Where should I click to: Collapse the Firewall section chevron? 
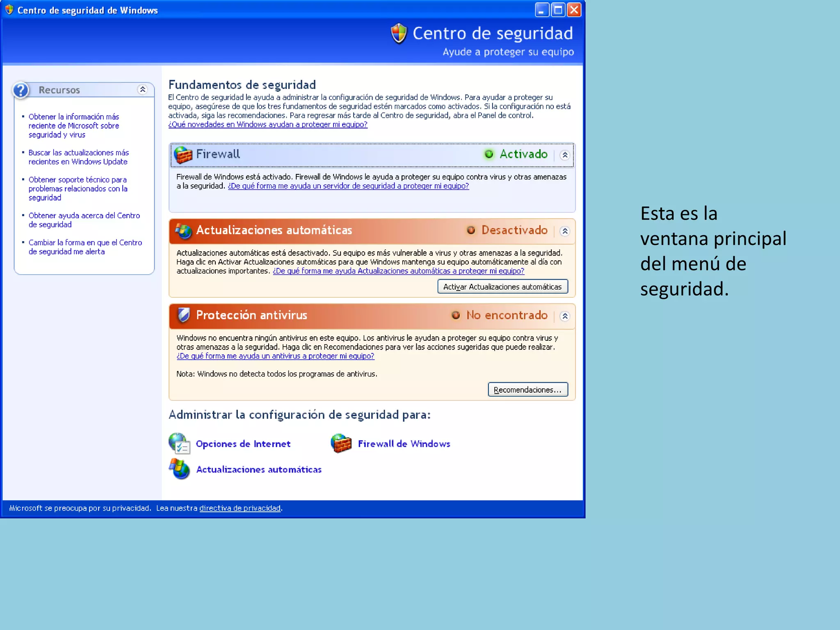565,155
